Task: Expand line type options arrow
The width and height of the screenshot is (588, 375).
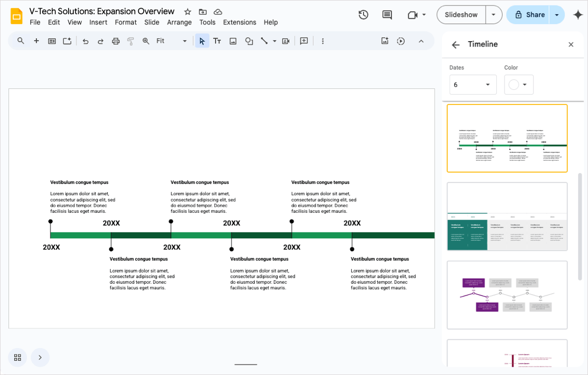Action: (274, 41)
